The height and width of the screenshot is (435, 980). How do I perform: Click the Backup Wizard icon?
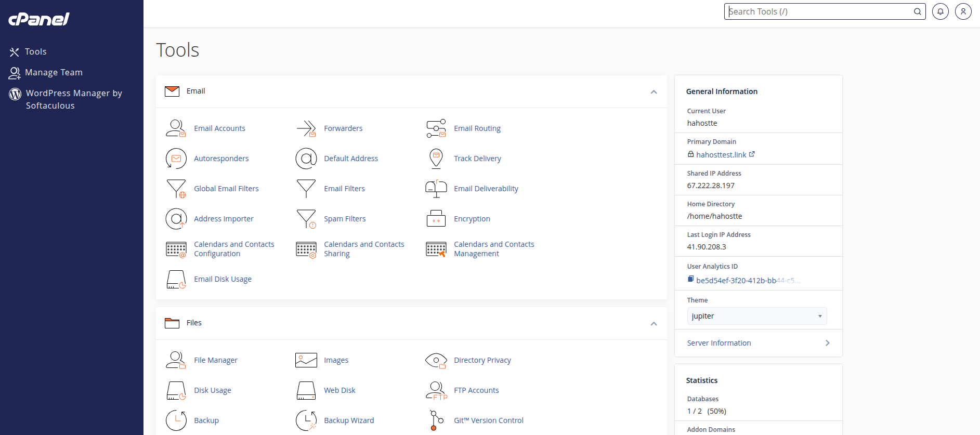coord(306,420)
